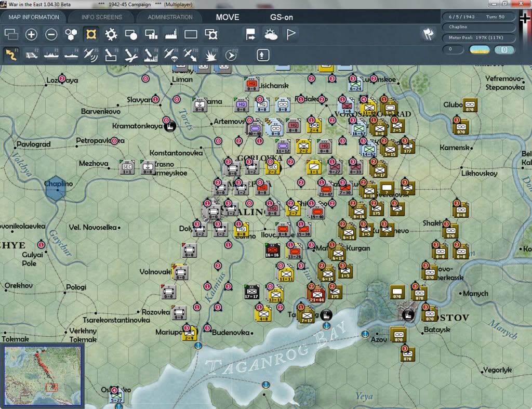Select the HQ counter at Lisichansk
Image resolution: width=532 pixels, height=409 pixels.
[x=251, y=84]
